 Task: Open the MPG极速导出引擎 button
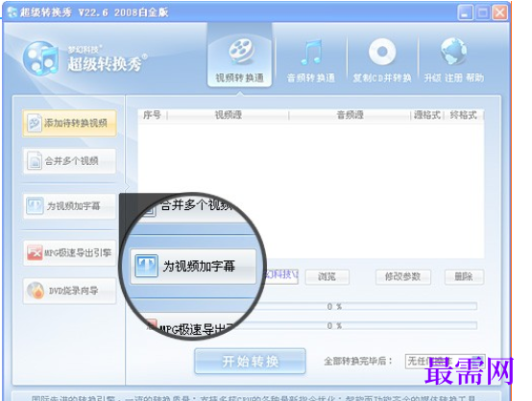[x=70, y=252]
